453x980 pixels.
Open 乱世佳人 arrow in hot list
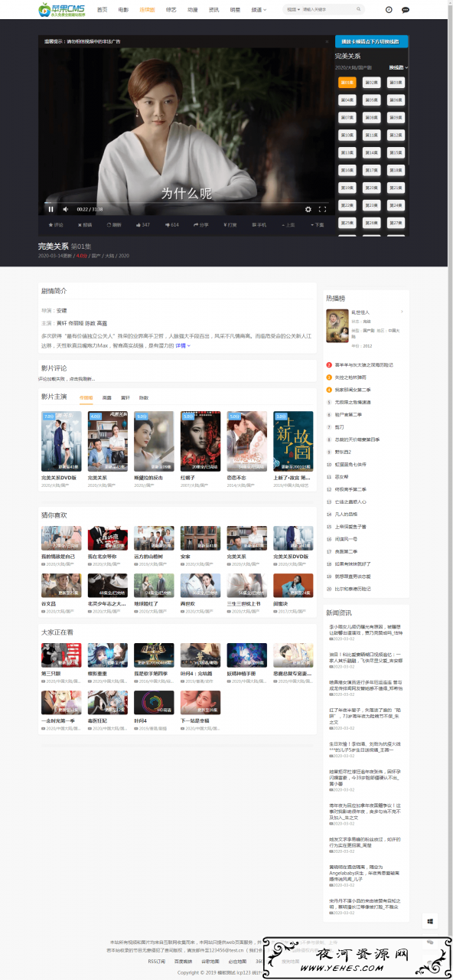tap(401, 312)
